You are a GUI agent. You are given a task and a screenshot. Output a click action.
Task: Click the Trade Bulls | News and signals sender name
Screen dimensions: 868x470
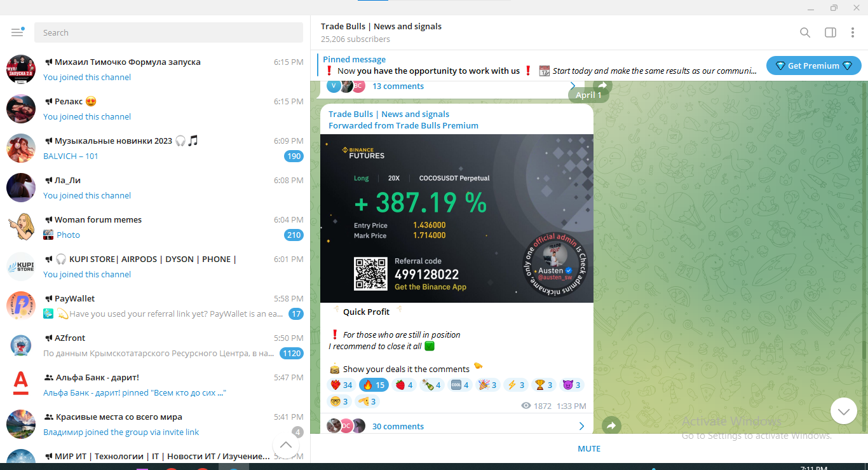coord(389,114)
